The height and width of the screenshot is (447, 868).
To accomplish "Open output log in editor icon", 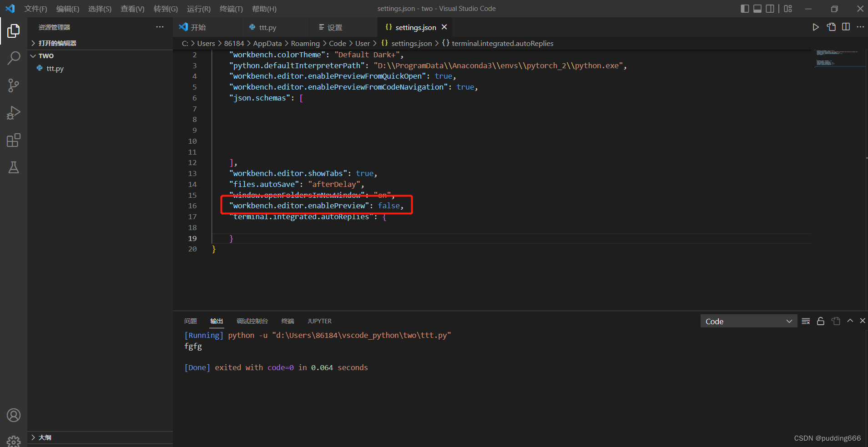I will pos(836,321).
